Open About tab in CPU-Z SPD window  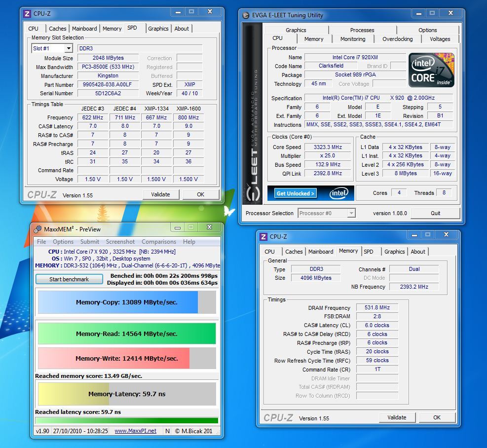[182, 29]
